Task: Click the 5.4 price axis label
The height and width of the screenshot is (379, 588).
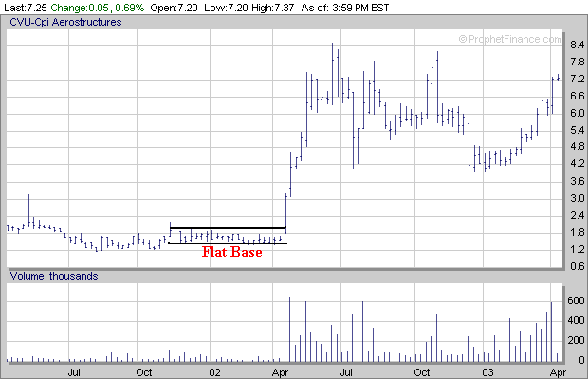Action: [x=578, y=130]
